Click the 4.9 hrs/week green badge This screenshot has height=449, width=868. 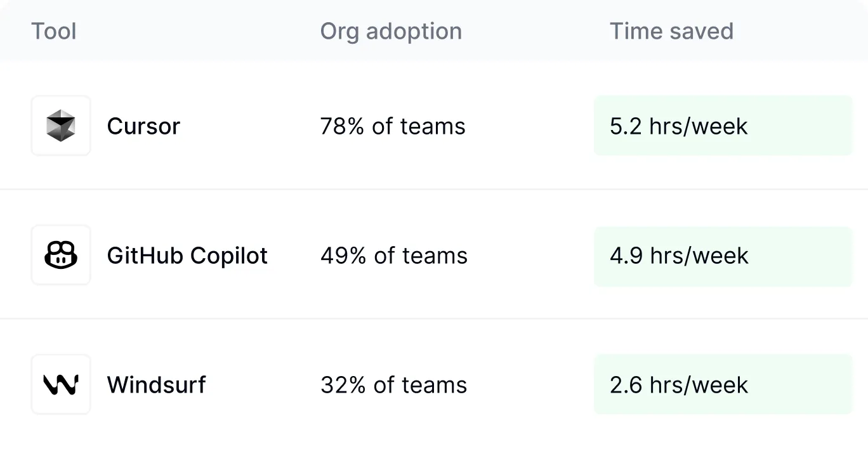(x=723, y=256)
